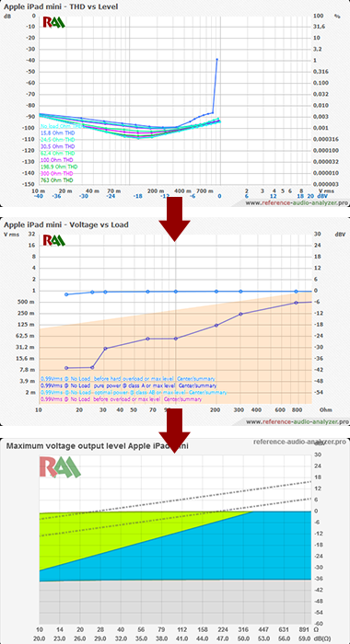Toggle the 30.5 Ohm THD legend entry
Screen dimensions: 350x644
point(58,146)
